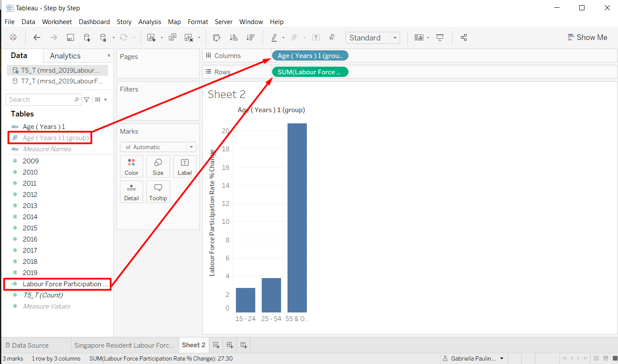
Task: Open the Analysis menu
Action: [x=150, y=22]
